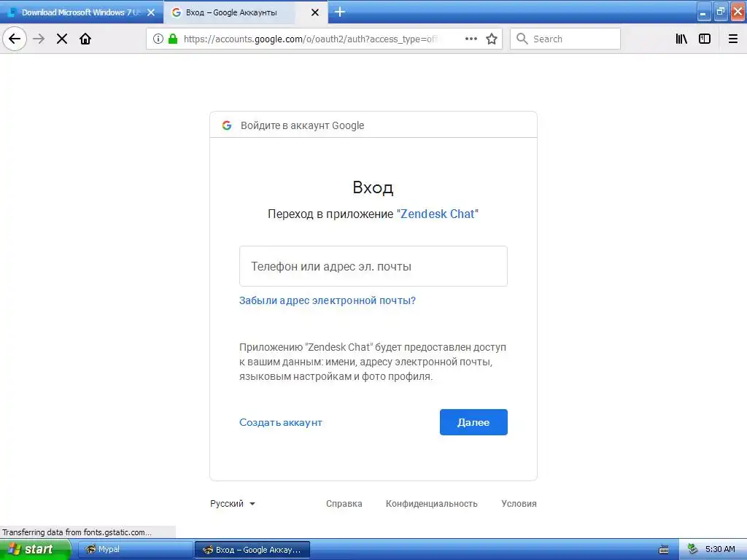Viewport: 747px width, 560px height.
Task: Open the Русский language dropdown
Action: tap(233, 504)
